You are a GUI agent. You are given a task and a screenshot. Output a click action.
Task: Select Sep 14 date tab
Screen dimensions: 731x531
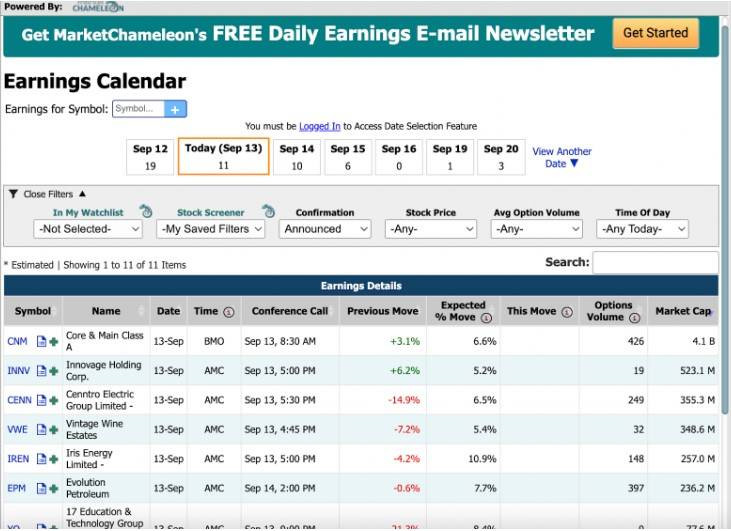pos(297,157)
